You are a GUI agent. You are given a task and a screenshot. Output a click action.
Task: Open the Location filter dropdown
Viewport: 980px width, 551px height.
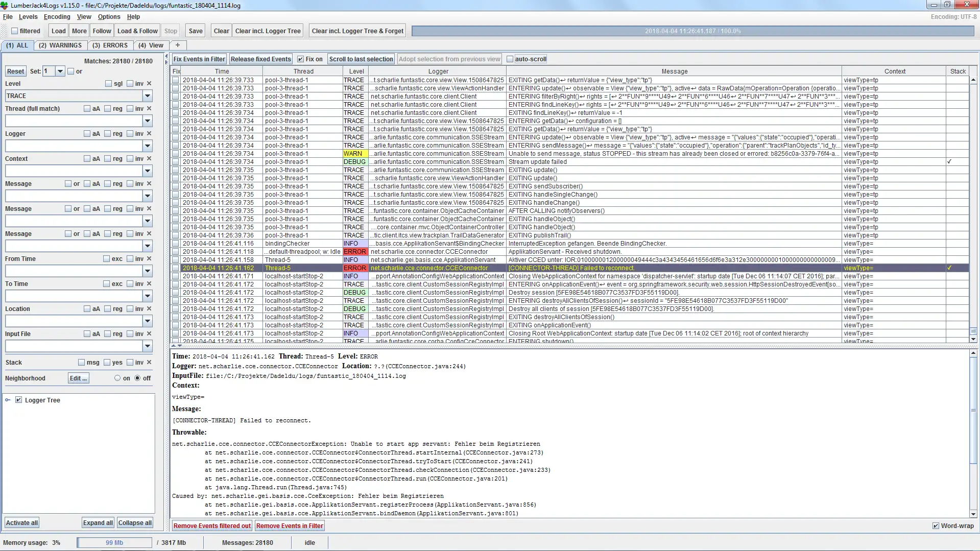pos(147,321)
